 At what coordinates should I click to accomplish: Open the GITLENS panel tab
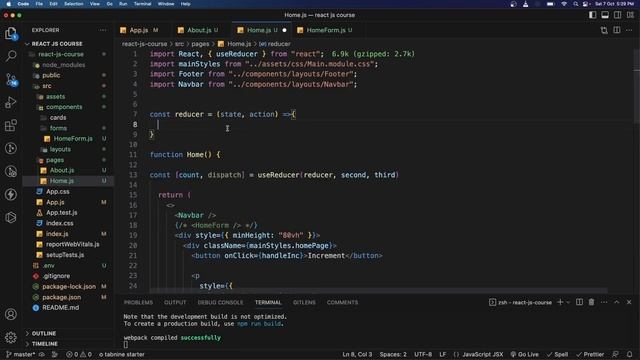pos(304,302)
